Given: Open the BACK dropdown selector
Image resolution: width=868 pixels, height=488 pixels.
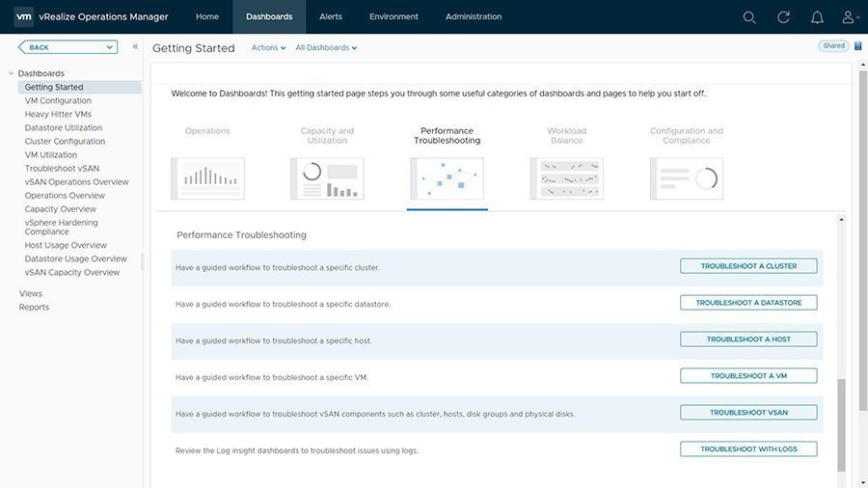Looking at the screenshot, I should 68,47.
